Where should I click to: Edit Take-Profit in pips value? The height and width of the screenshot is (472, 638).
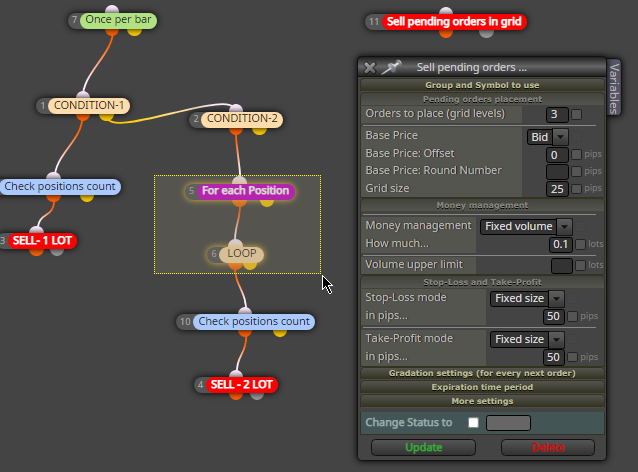[x=553, y=357]
